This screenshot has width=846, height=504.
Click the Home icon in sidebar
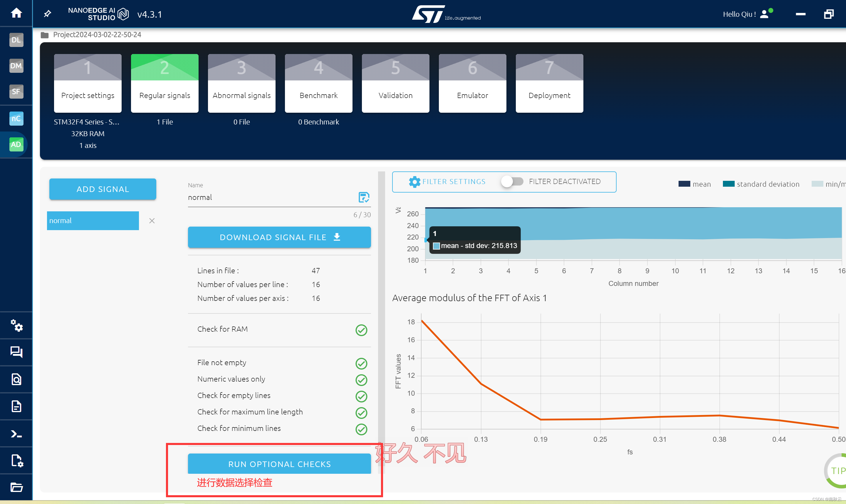click(x=16, y=13)
